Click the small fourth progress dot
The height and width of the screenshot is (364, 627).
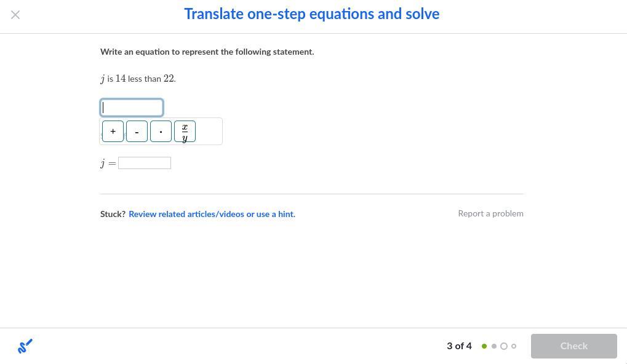(514, 346)
